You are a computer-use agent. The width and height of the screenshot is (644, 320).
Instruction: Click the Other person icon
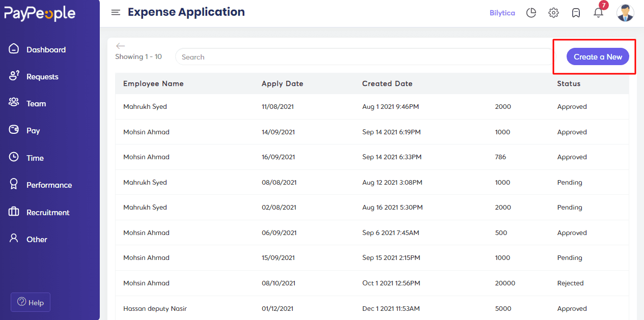(x=14, y=239)
